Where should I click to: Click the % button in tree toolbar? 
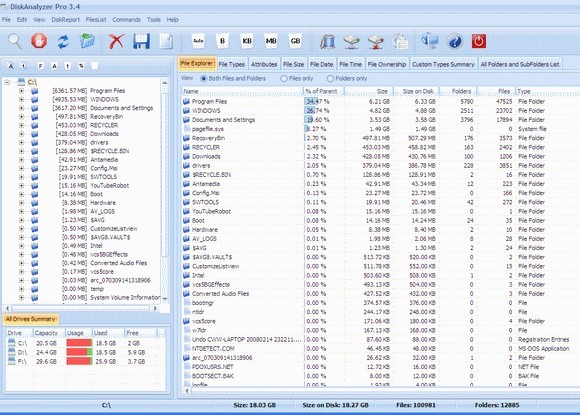point(81,66)
